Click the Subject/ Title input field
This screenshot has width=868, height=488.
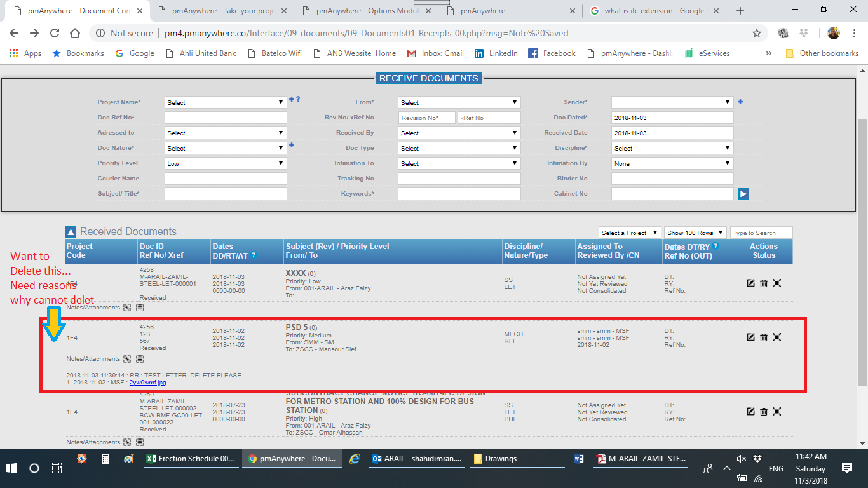coord(226,194)
